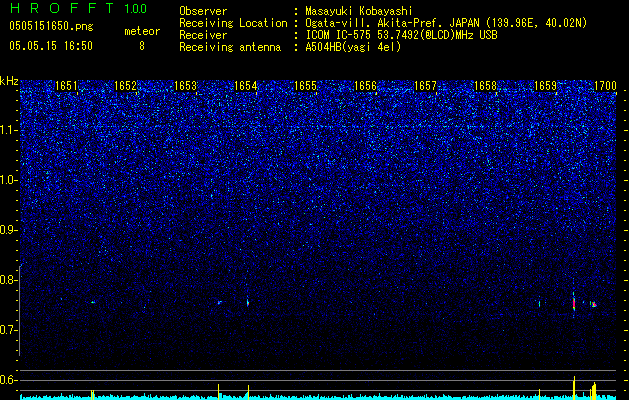Click the 1655 time marker

pyautogui.click(x=306, y=86)
